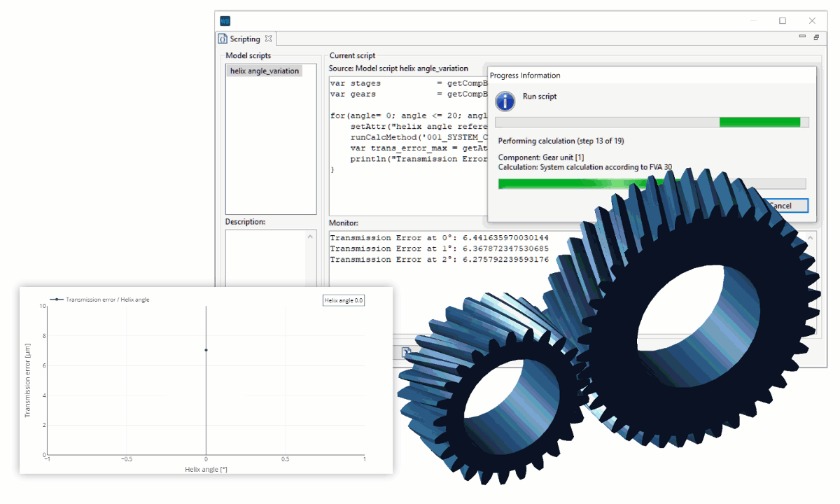840x504 pixels.
Task: Click the WB application icon in the title bar
Action: [x=224, y=20]
